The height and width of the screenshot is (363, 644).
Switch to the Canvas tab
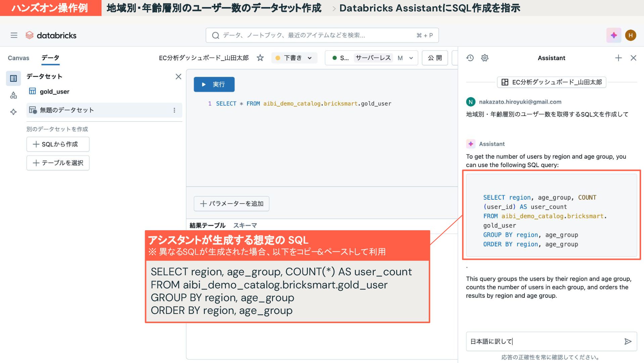coord(18,58)
